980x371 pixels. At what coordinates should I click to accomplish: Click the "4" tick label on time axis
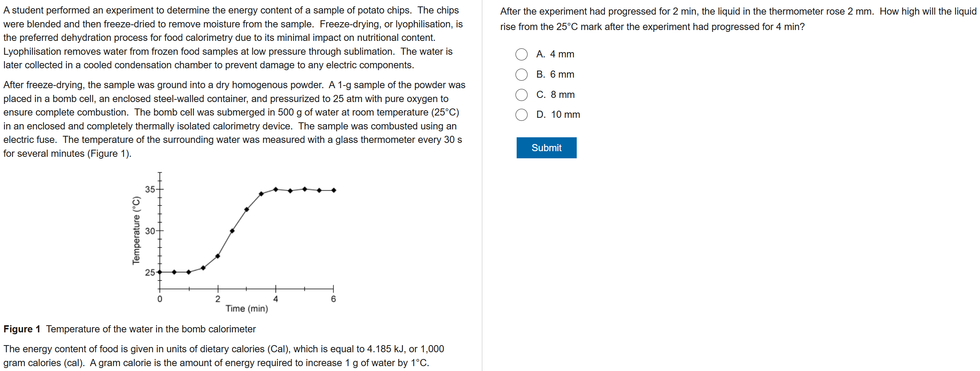[x=276, y=299]
